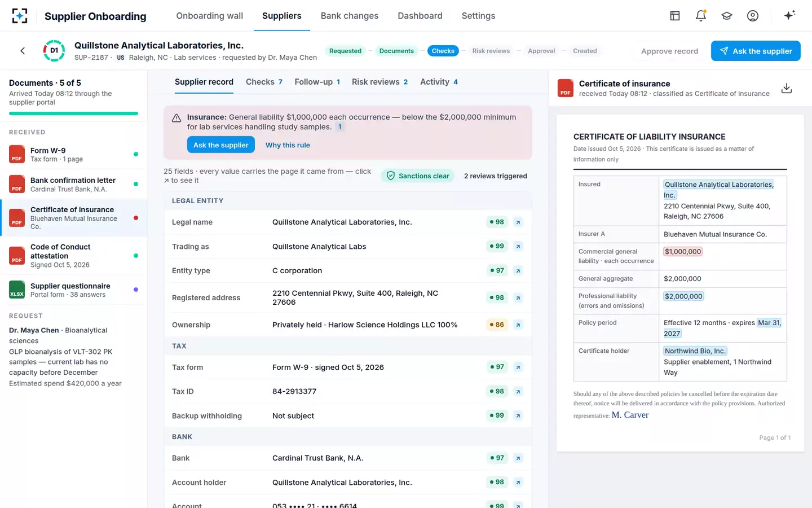Open source arrow for Backup withholding field
This screenshot has width=812, height=508.
(518, 416)
